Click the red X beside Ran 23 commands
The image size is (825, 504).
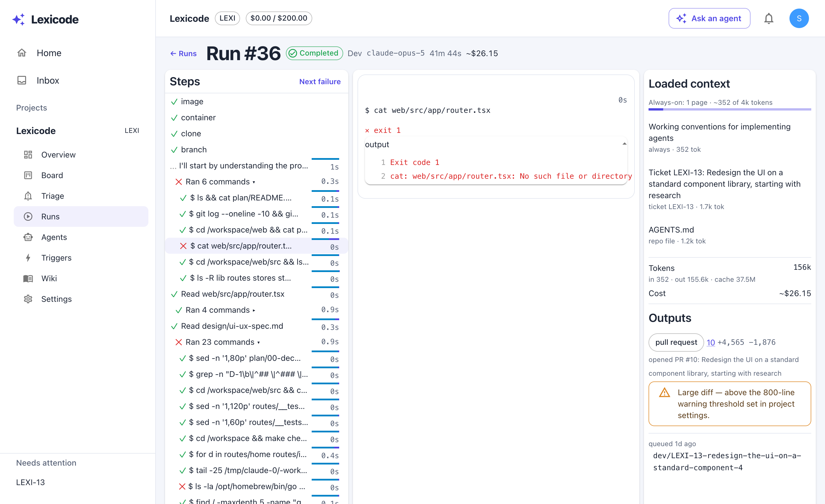(179, 342)
